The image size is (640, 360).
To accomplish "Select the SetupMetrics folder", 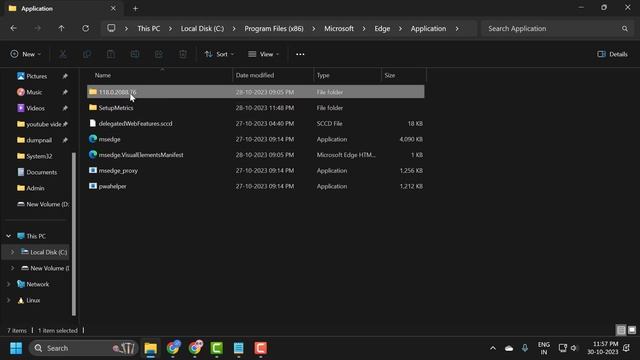I will (x=256, y=108).
